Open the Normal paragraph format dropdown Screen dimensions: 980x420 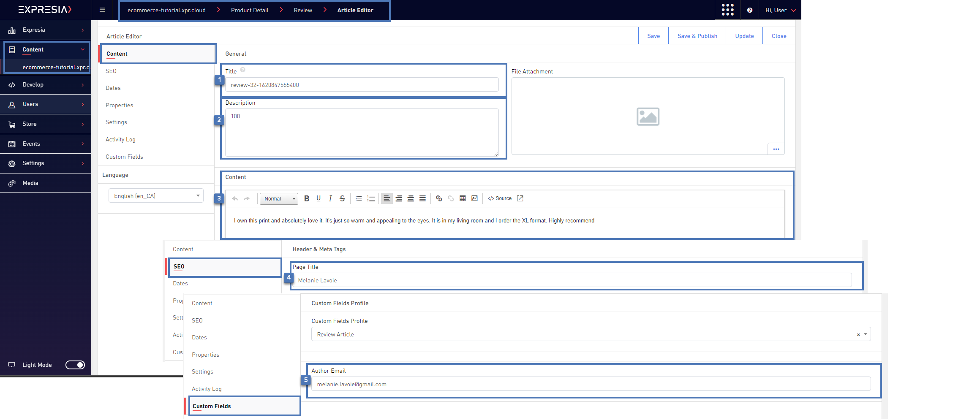pos(279,199)
